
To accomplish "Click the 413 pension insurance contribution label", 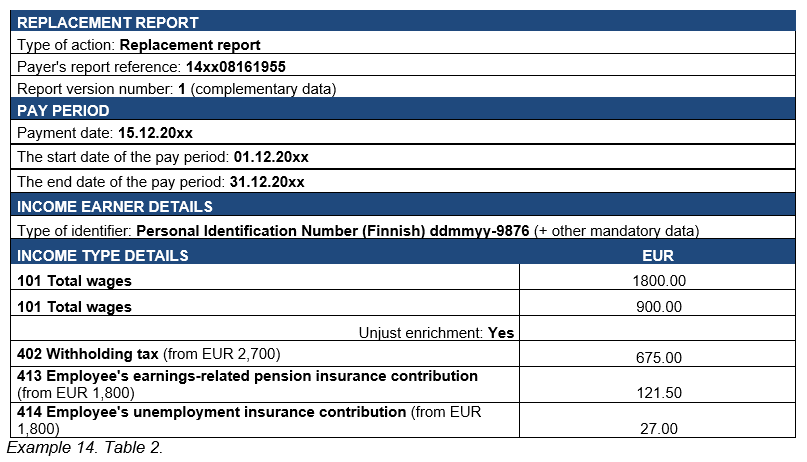I will pos(247,376).
